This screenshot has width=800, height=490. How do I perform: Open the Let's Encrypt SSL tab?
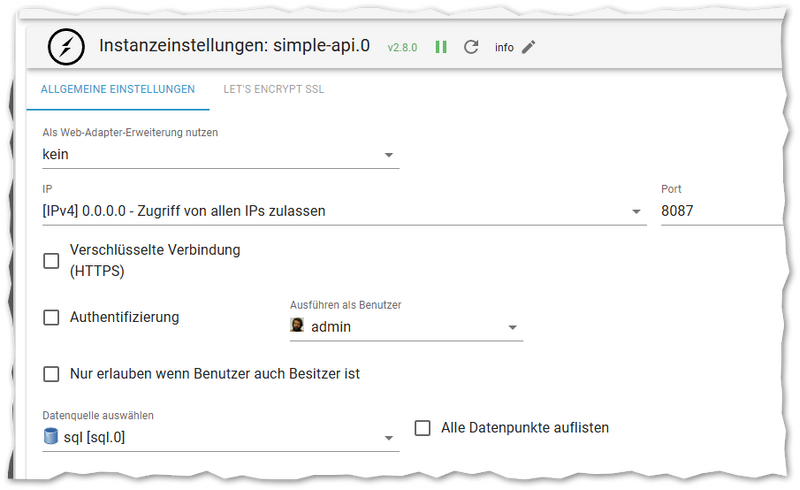[273, 89]
